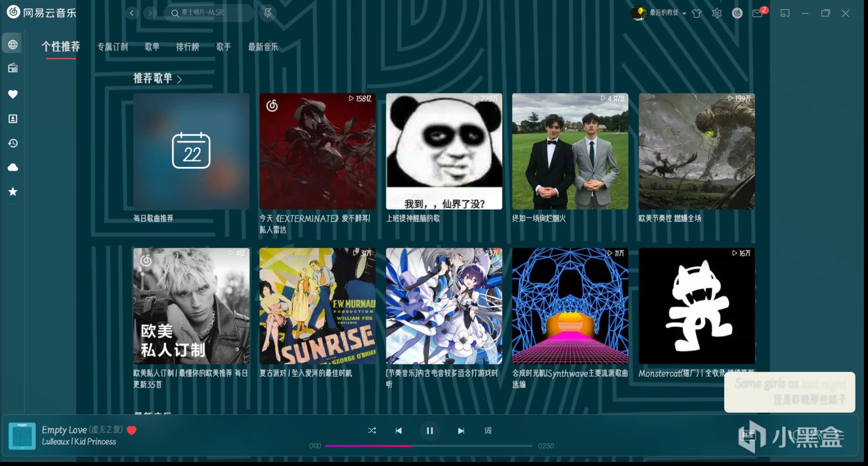Open liked music heart in sidebar
Image resolution: width=868 pixels, height=466 pixels.
[13, 94]
